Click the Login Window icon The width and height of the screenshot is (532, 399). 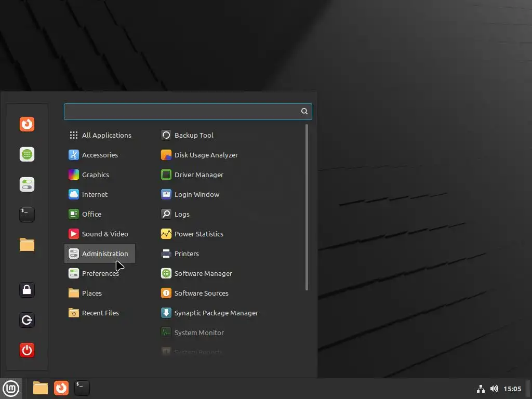(x=166, y=194)
